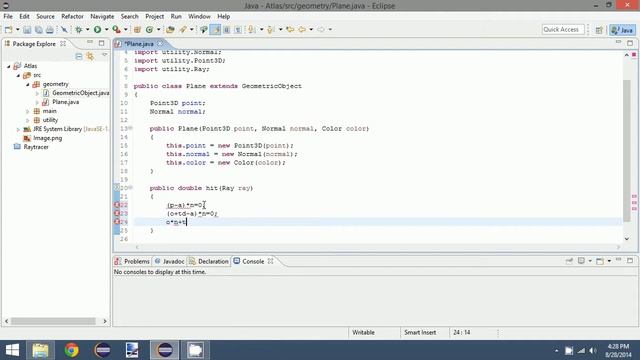Open the Source menu
This screenshot has height=360, width=640.
pos(45,16)
